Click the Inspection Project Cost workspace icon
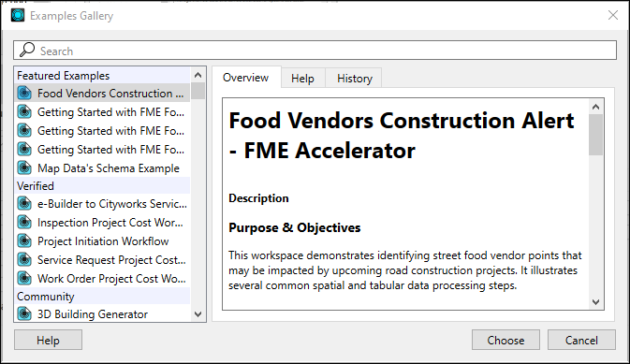 (24, 222)
